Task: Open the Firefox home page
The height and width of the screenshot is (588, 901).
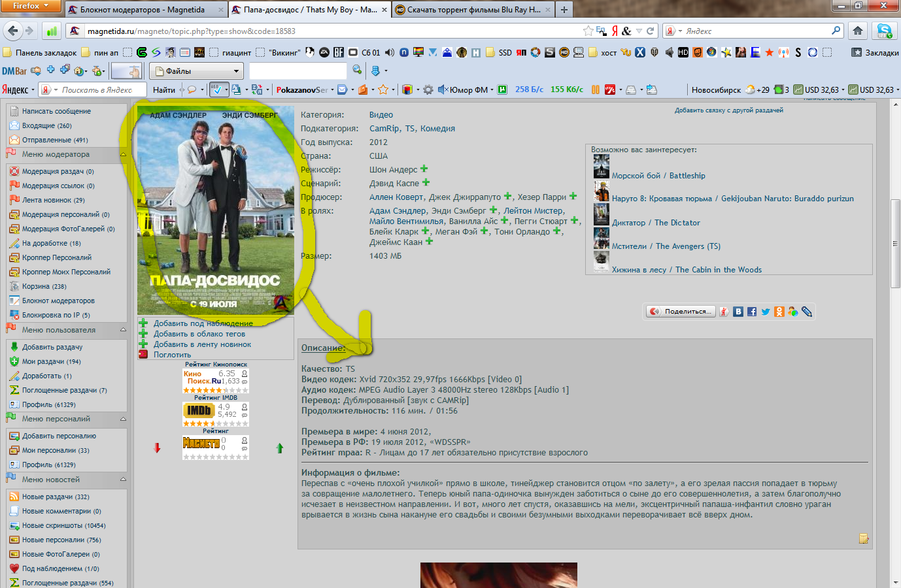Action: 858,31
